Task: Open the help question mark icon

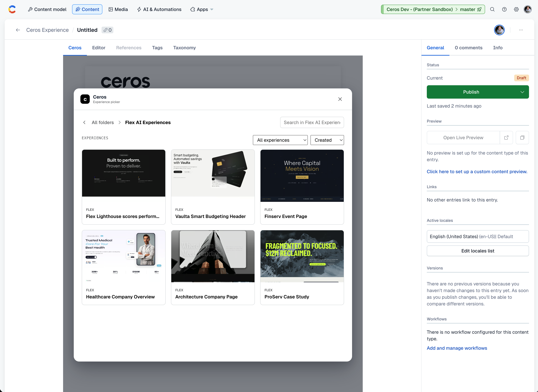Action: tap(504, 9)
